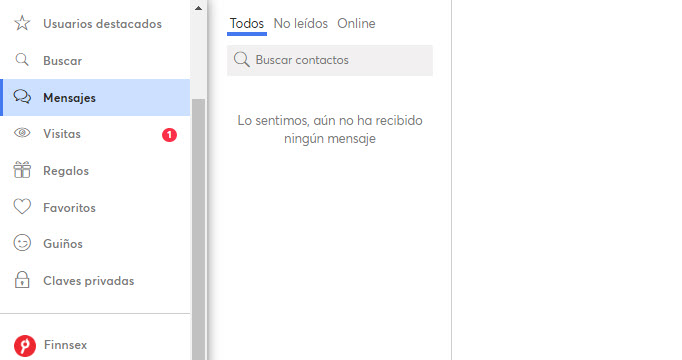Click the 'Lo sentimos, aún no ha recibido' text
The width and height of the screenshot is (682, 360).
pyautogui.click(x=330, y=120)
